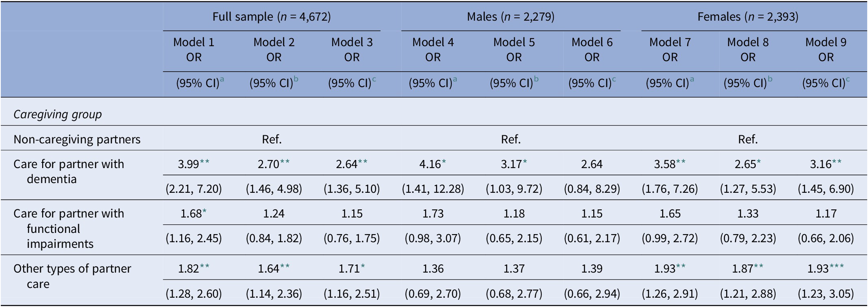This screenshot has width=868, height=307.
Task: Click Other types of partner care label
Action: [x=72, y=276]
